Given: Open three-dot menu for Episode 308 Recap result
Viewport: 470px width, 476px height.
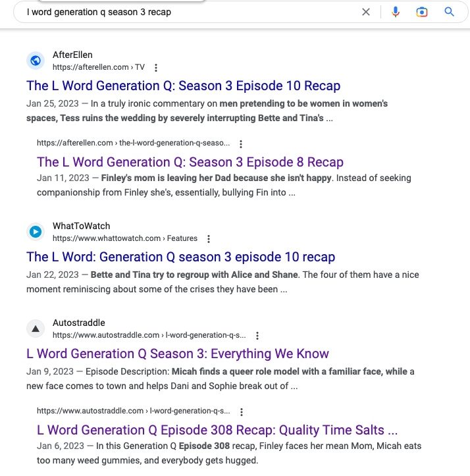Looking at the screenshot, I should coord(242,412).
